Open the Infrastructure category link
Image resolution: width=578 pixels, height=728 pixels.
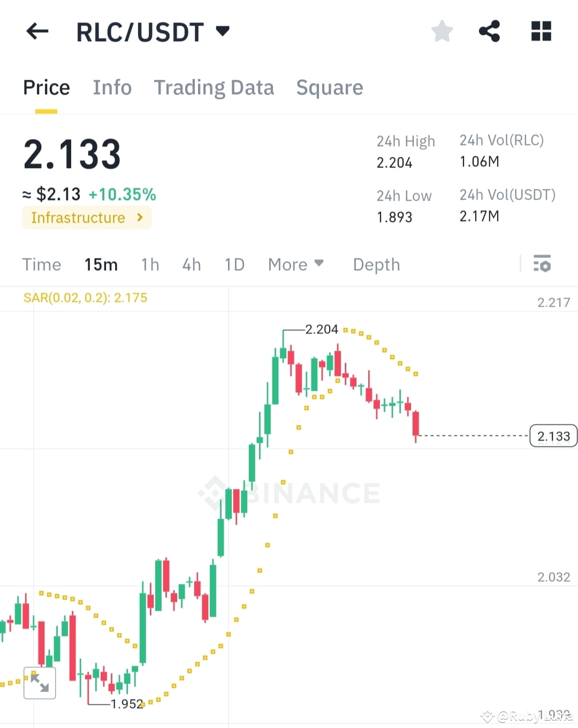(x=86, y=217)
